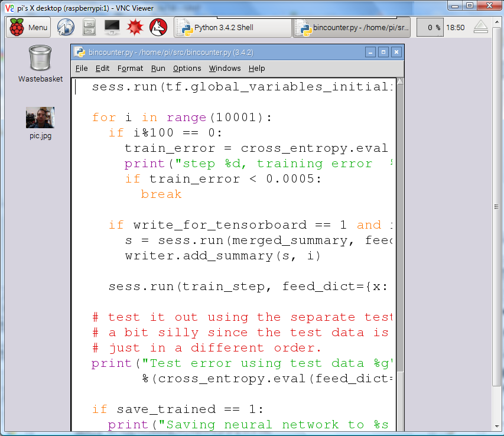
Task: Launch the web browser globe icon
Action: click(x=66, y=27)
